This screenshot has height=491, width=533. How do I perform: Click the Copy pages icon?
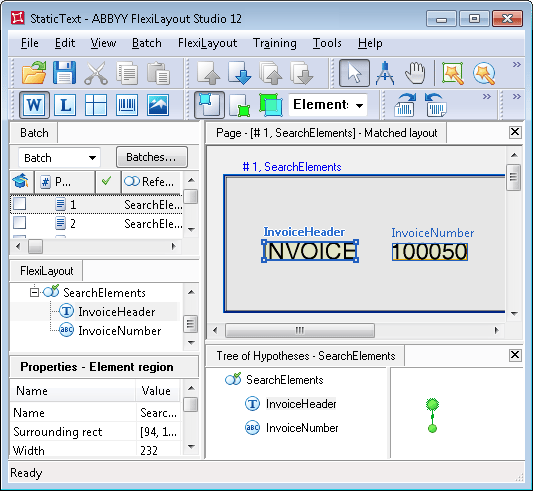pos(127,73)
